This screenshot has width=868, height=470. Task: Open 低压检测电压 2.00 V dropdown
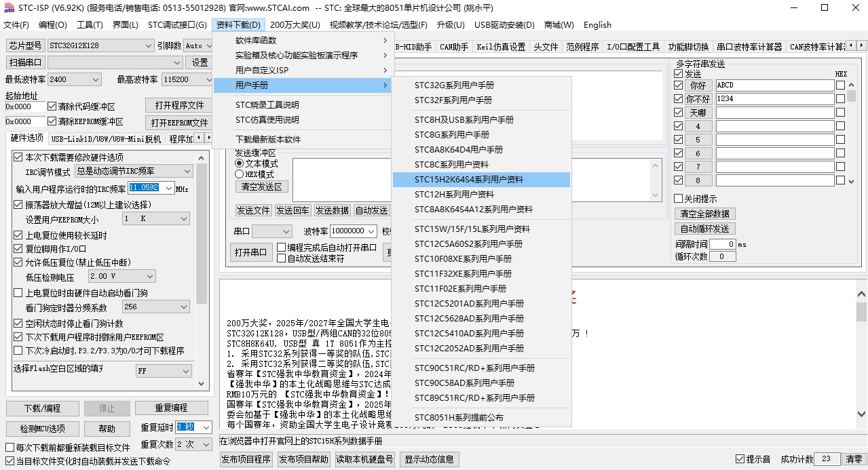(122, 277)
